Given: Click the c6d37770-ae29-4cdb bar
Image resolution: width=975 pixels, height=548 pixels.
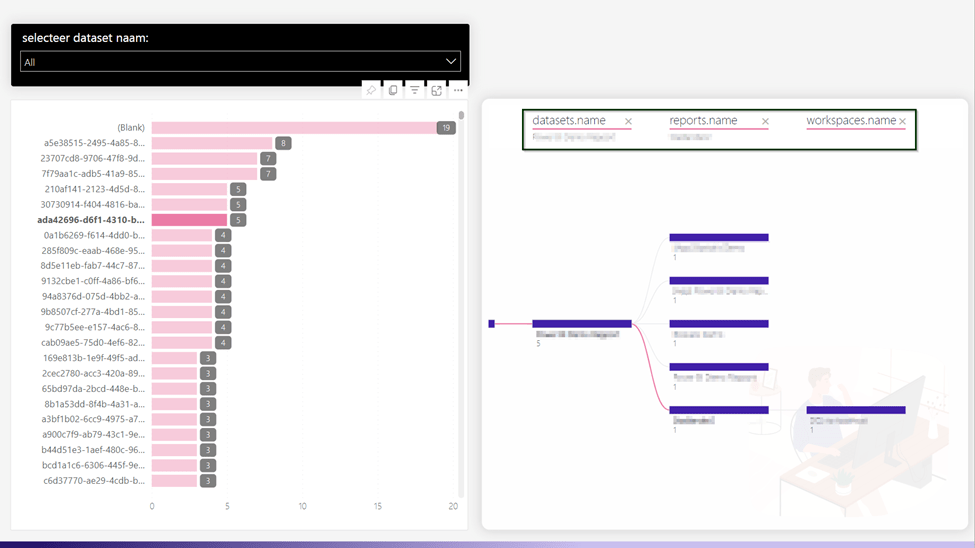Looking at the screenshot, I should 174,481.
